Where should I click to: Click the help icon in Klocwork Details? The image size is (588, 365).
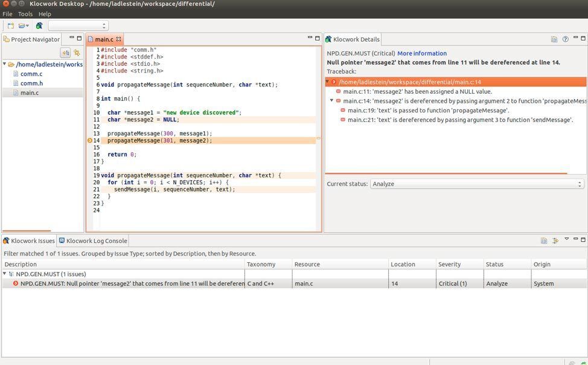point(566,39)
